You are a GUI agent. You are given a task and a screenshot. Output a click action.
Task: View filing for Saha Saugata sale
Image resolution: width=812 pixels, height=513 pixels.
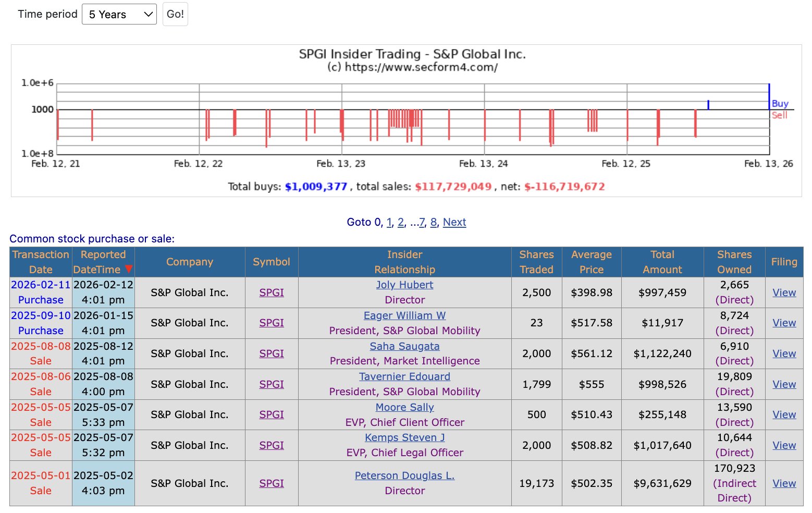[x=784, y=353]
